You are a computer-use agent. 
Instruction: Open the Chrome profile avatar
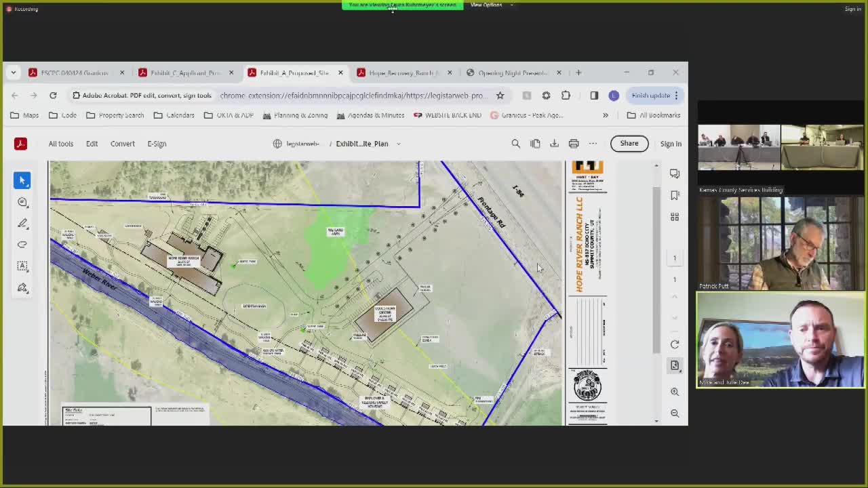tap(614, 96)
